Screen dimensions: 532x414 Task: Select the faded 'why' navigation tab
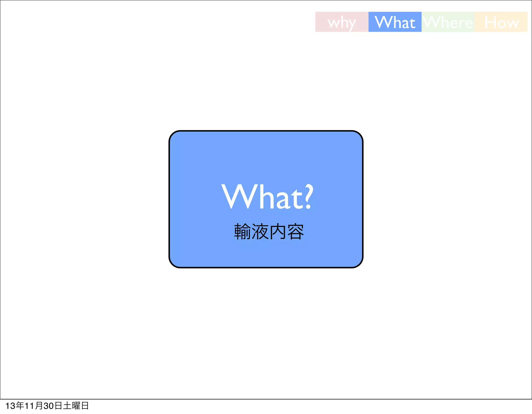tap(342, 22)
